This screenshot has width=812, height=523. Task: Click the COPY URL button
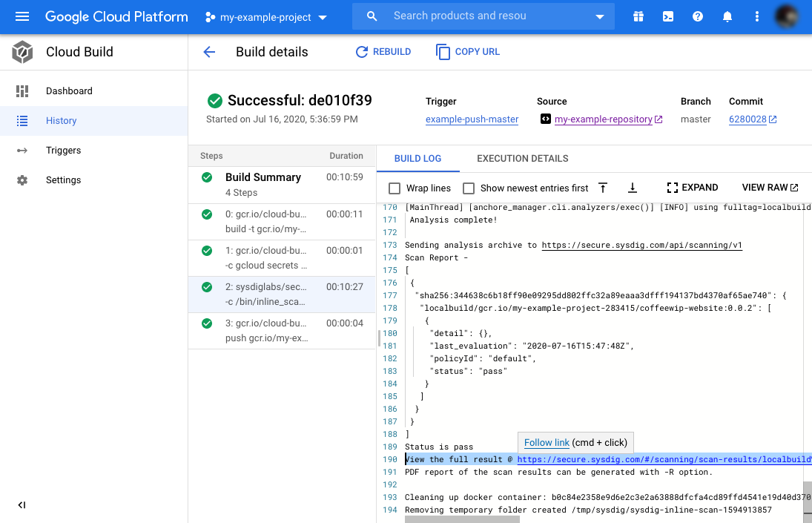coord(468,52)
